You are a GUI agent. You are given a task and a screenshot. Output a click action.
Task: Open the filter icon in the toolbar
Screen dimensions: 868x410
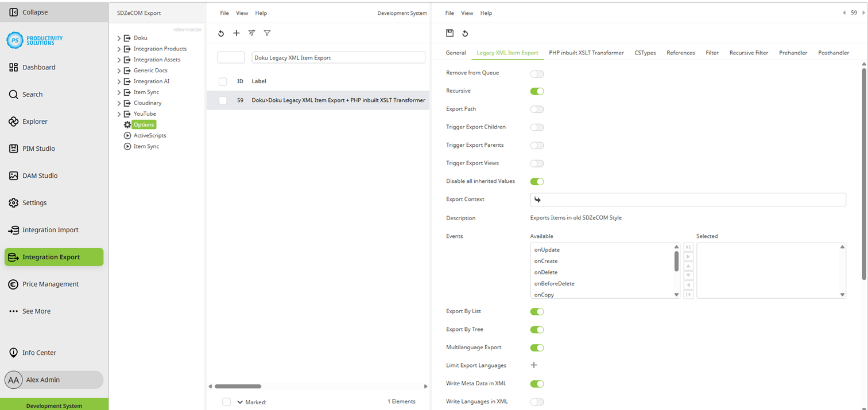[x=267, y=33]
